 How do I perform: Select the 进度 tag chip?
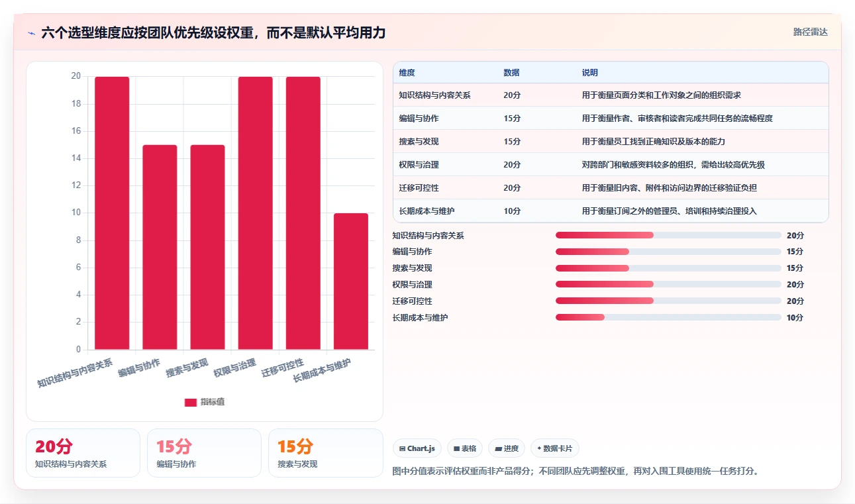point(507,448)
